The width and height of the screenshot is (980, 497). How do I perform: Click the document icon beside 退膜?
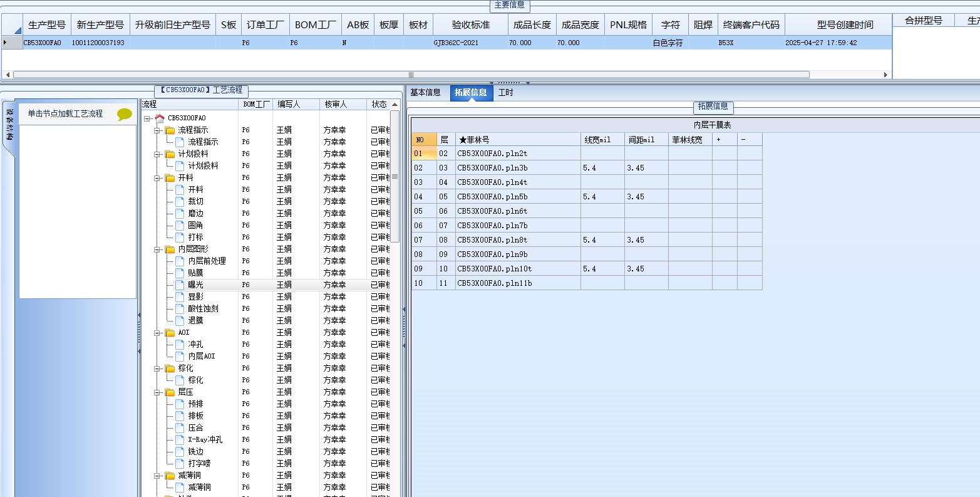pos(180,320)
